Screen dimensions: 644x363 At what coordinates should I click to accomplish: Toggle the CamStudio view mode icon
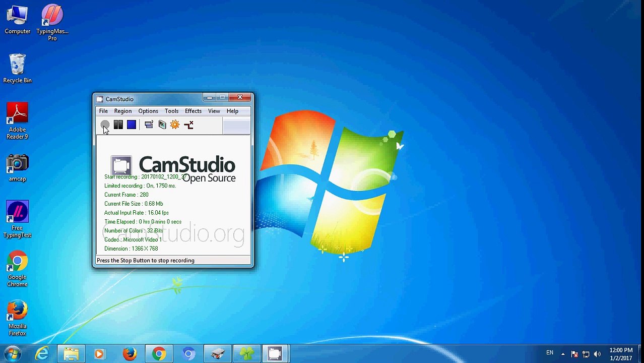pyautogui.click(x=149, y=125)
